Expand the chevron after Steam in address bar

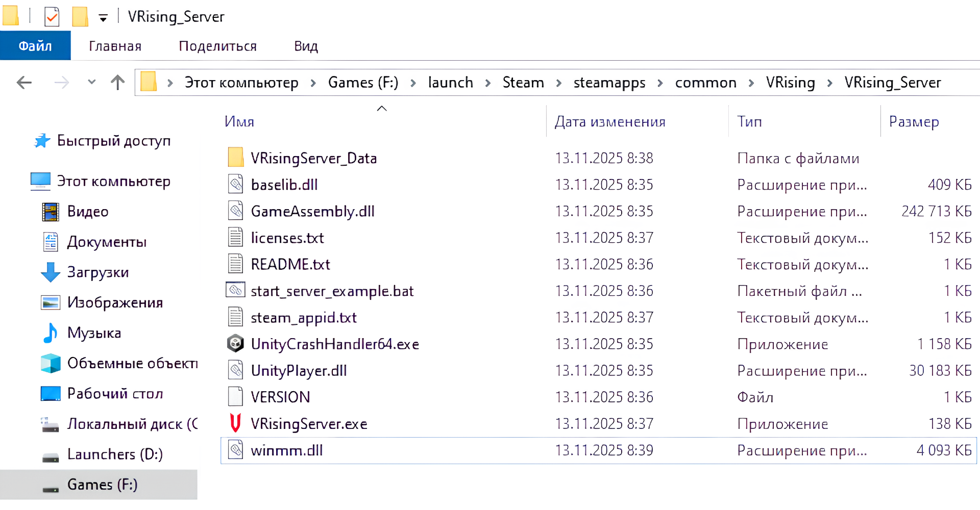[559, 83]
